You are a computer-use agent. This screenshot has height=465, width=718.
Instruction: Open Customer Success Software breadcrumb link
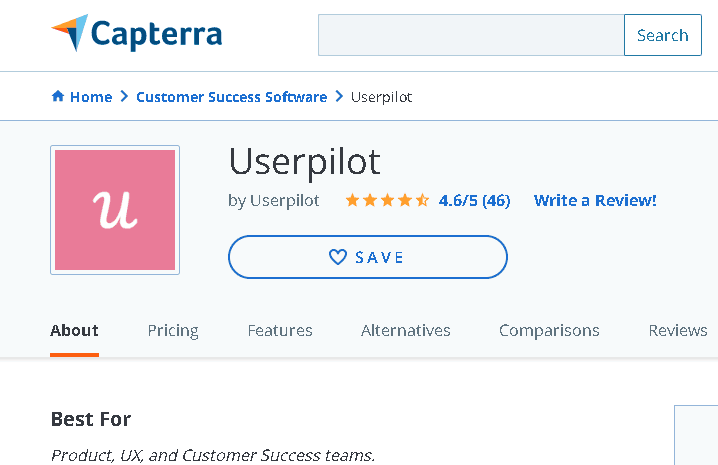(232, 97)
